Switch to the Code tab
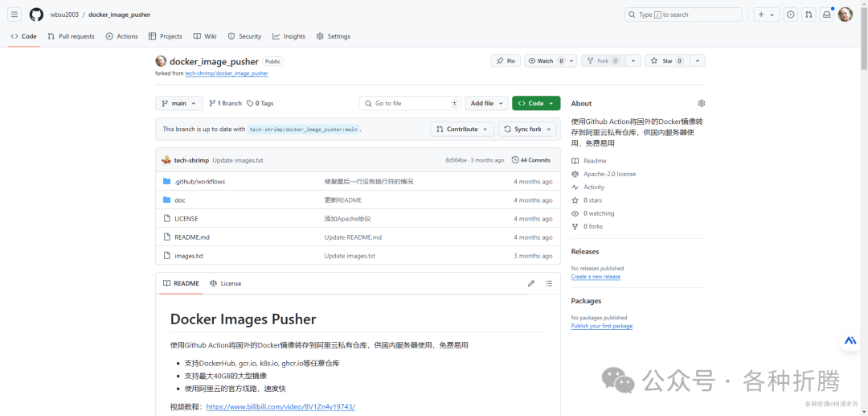 (24, 36)
